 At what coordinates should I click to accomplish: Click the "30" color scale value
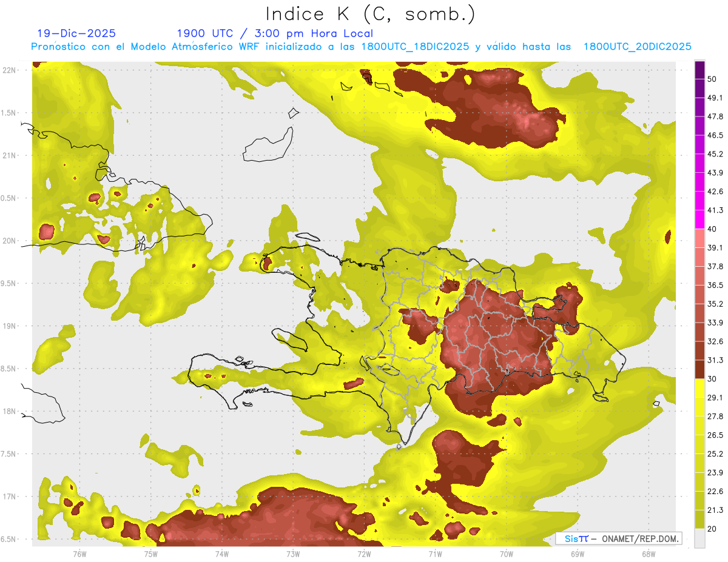[712, 379]
